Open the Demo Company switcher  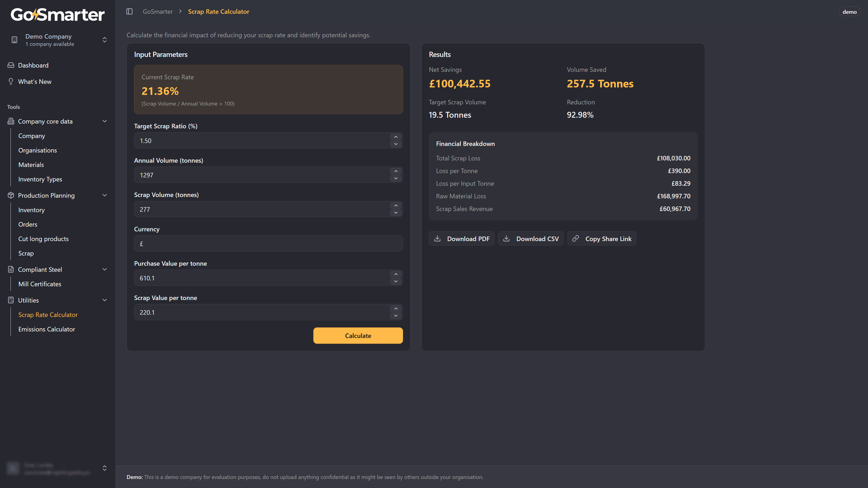pyautogui.click(x=104, y=40)
